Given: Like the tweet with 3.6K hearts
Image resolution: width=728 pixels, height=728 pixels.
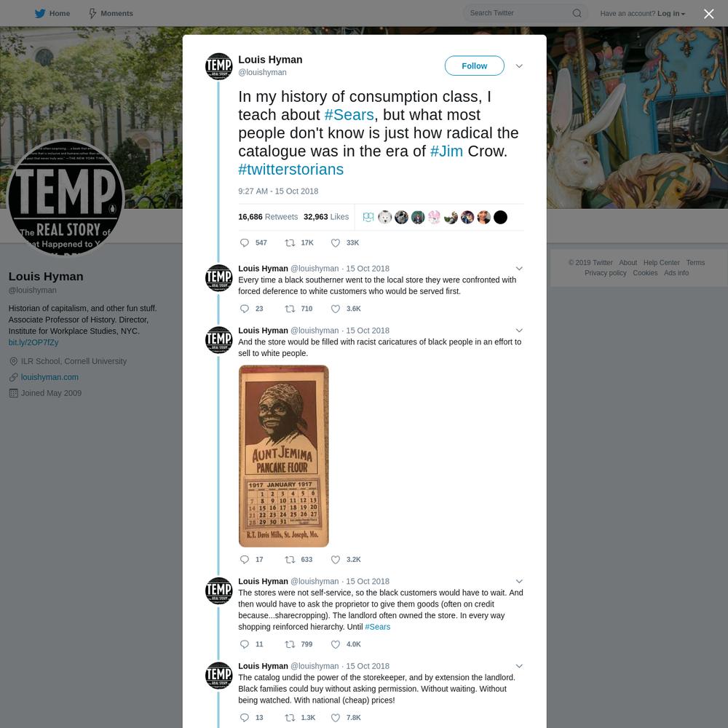Looking at the screenshot, I should [335, 309].
